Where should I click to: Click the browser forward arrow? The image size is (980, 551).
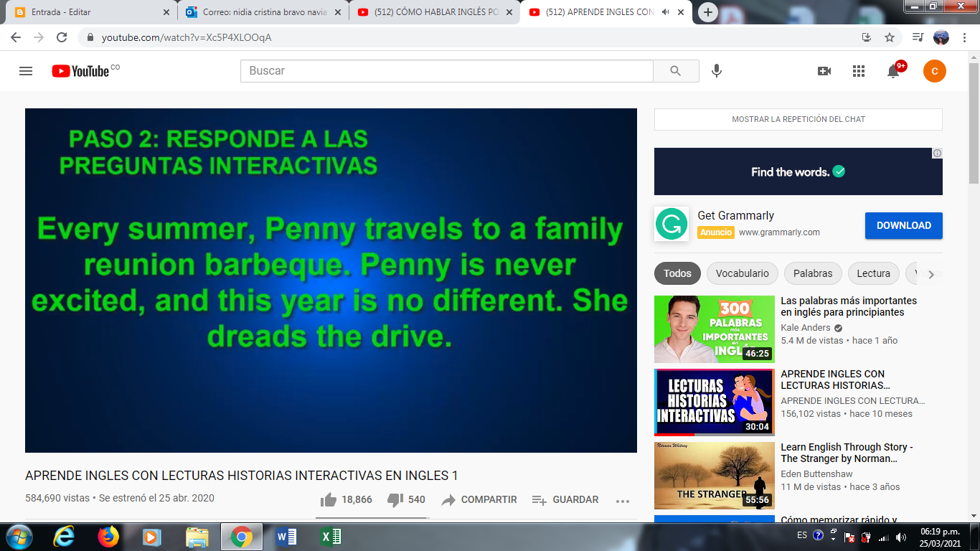(x=39, y=37)
